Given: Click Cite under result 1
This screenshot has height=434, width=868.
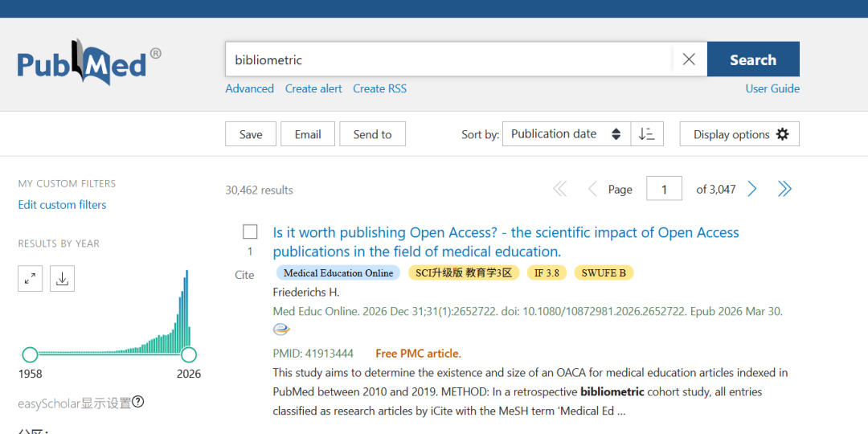Looking at the screenshot, I should click(x=244, y=275).
